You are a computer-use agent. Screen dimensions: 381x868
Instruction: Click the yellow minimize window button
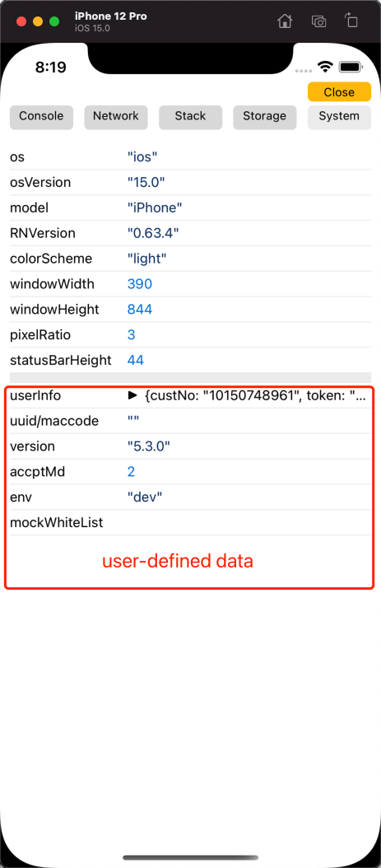tap(38, 21)
